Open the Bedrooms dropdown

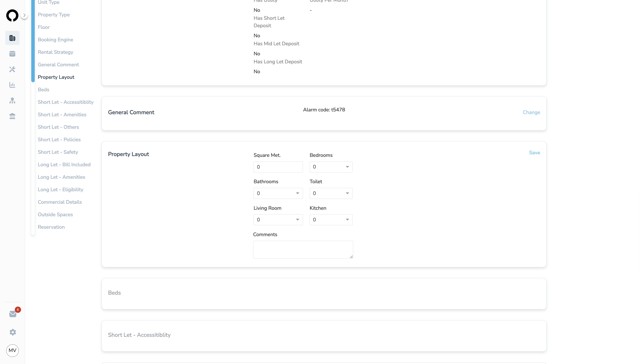pos(331,167)
